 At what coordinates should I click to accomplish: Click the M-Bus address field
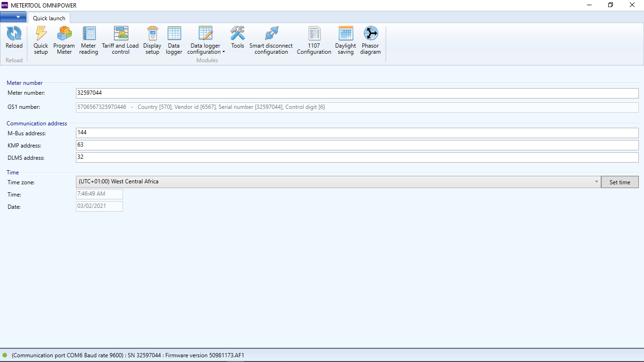click(357, 133)
